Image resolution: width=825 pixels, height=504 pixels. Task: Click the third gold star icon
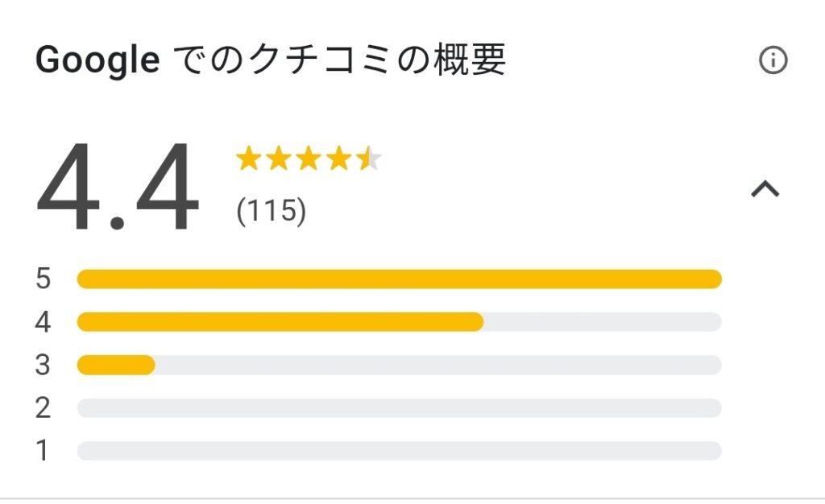[309, 159]
